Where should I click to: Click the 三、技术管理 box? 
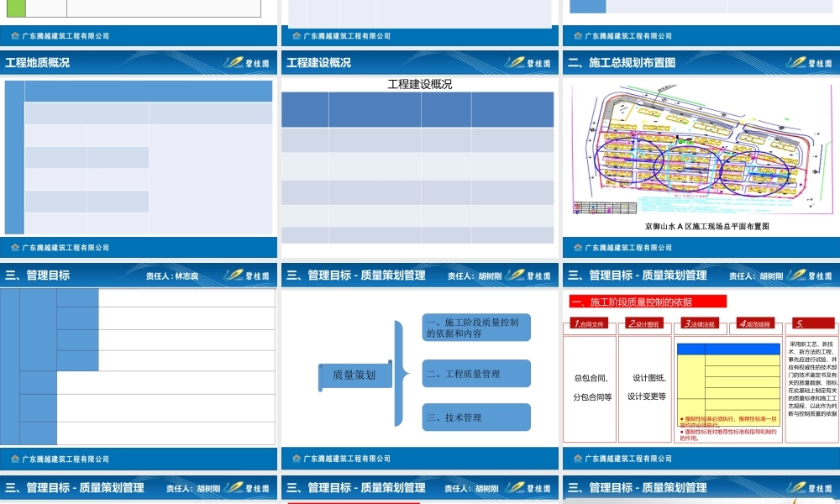pyautogui.click(x=476, y=417)
